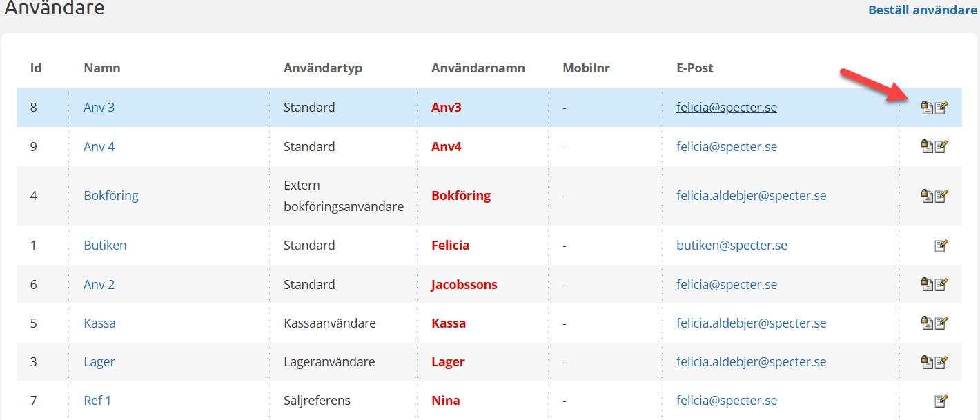Open the Anv 3 user name link
The height and width of the screenshot is (420, 980).
[x=99, y=108]
